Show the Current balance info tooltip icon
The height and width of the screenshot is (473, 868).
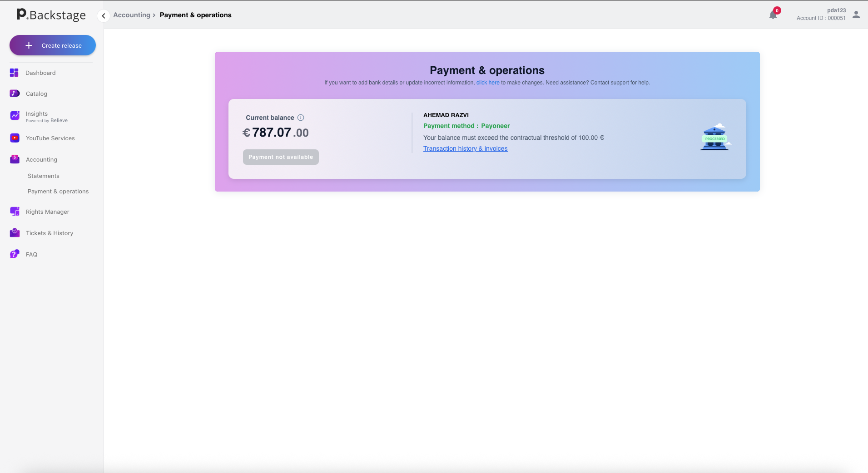click(301, 118)
